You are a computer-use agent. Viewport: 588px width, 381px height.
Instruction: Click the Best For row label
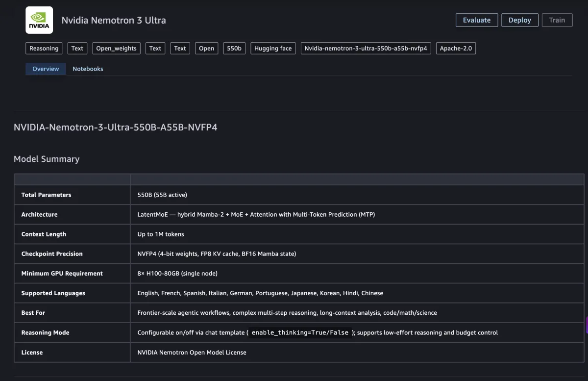pos(33,312)
